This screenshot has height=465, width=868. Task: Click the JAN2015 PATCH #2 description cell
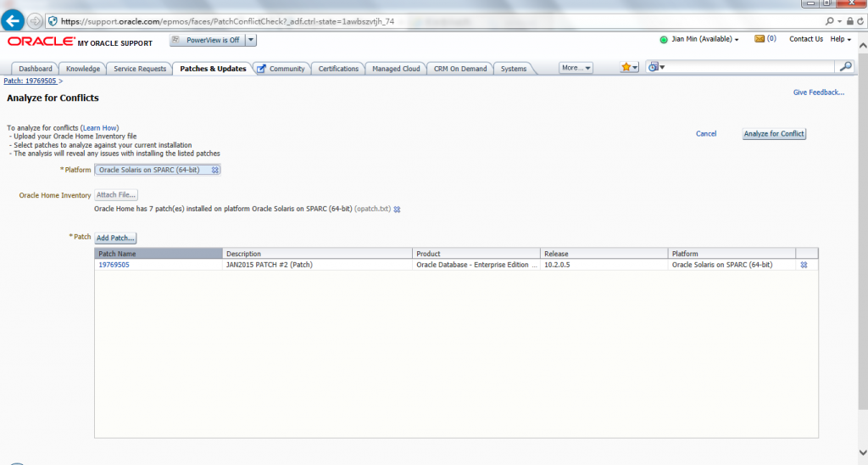tap(317, 265)
